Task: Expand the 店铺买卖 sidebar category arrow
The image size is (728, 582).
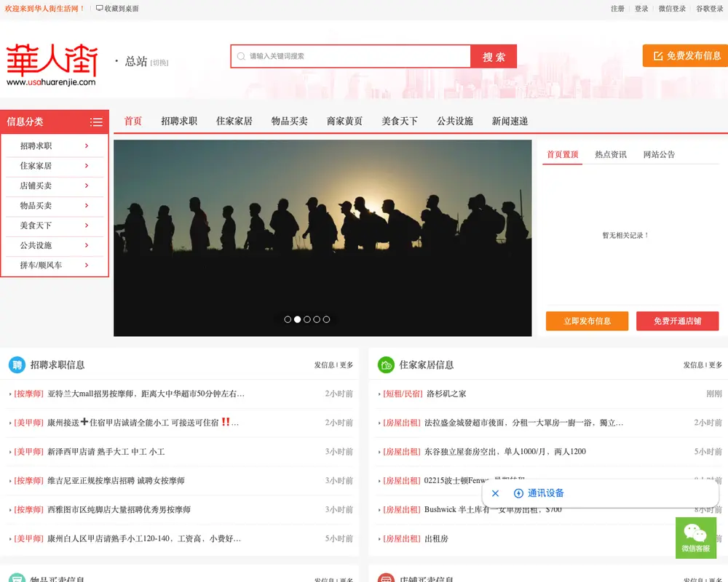Action: [87, 186]
